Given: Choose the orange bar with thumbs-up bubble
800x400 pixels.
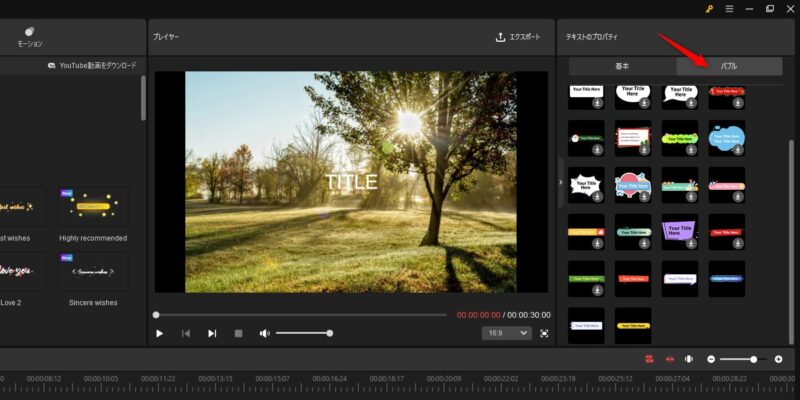Looking at the screenshot, I should click(586, 232).
